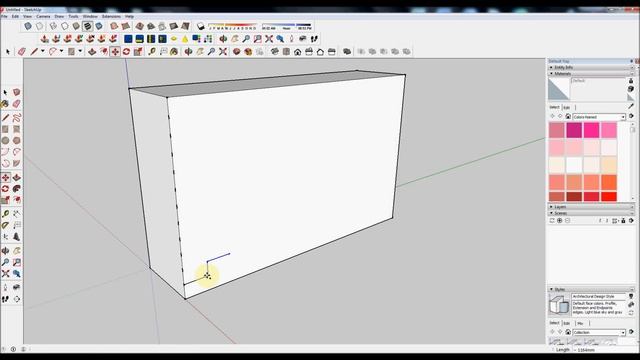Activate Zoom Extents in top toolbar

223,52
